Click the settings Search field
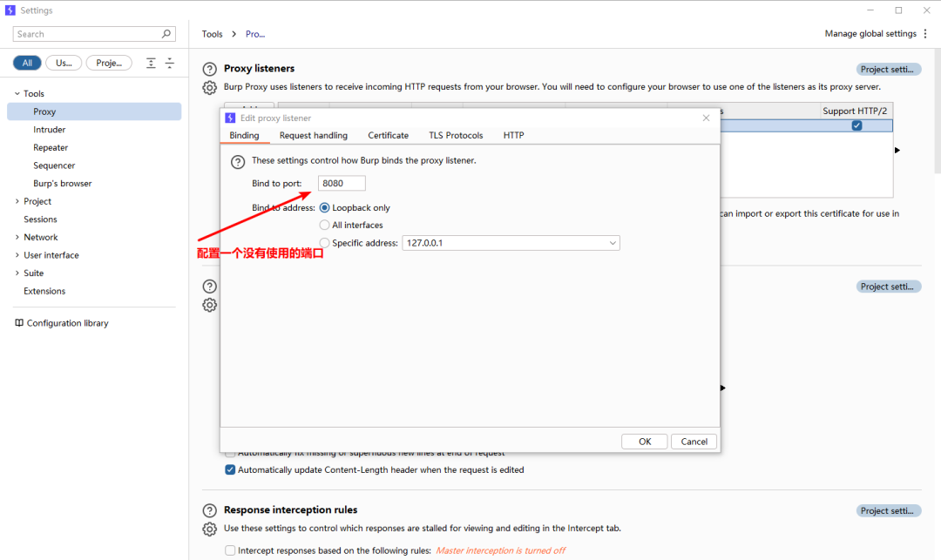This screenshot has height=560, width=941. [x=94, y=34]
